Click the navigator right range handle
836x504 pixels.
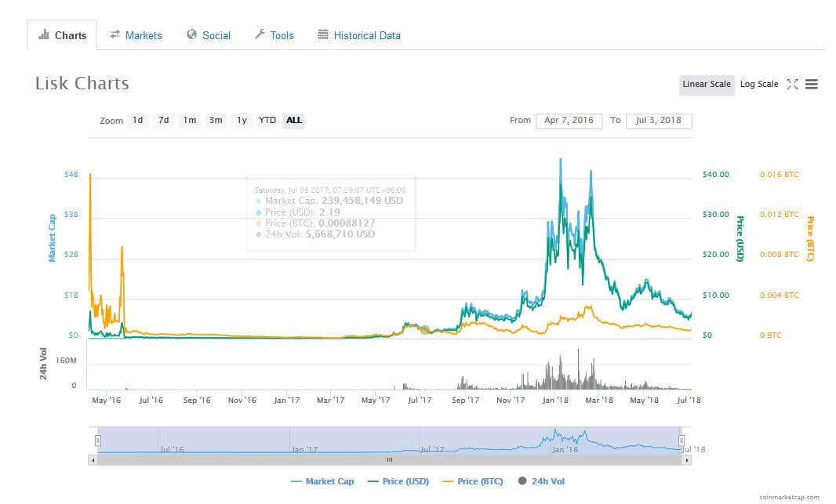(682, 441)
